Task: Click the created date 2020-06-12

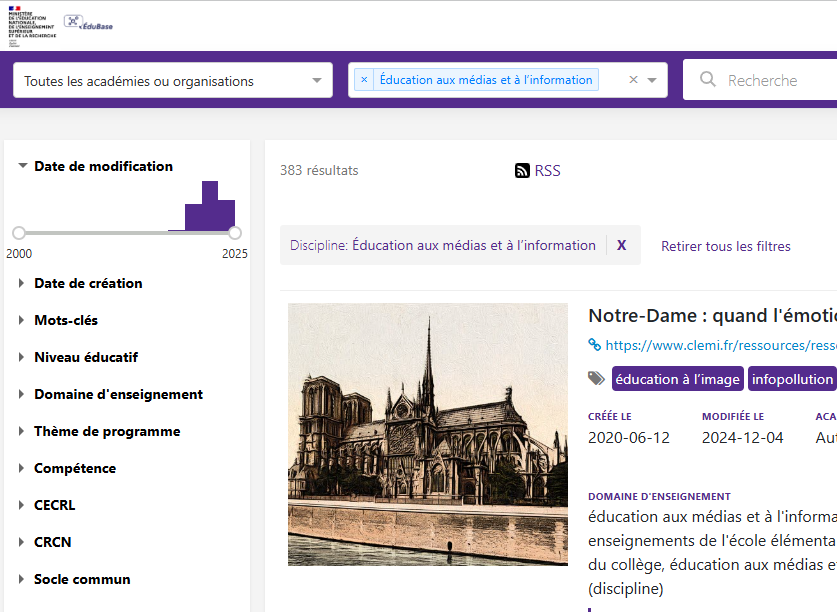Action: pyautogui.click(x=629, y=437)
